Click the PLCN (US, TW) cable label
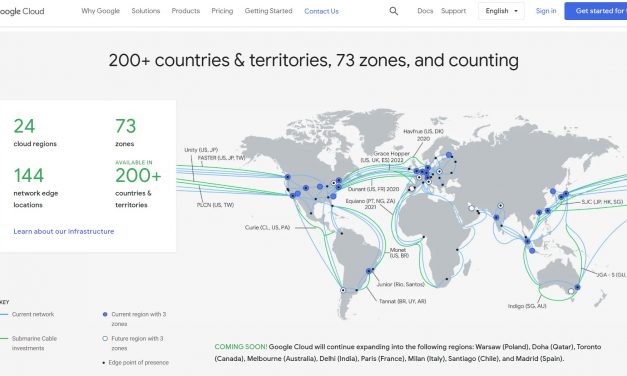627x376 pixels. (215, 205)
